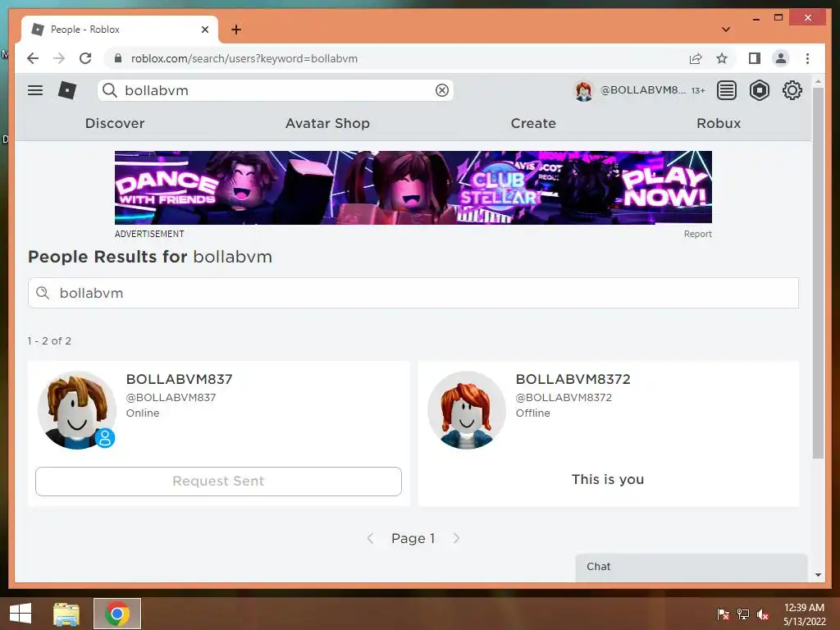This screenshot has width=840, height=630.
Task: Go forward with browser forward arrow
Action: pos(59,58)
